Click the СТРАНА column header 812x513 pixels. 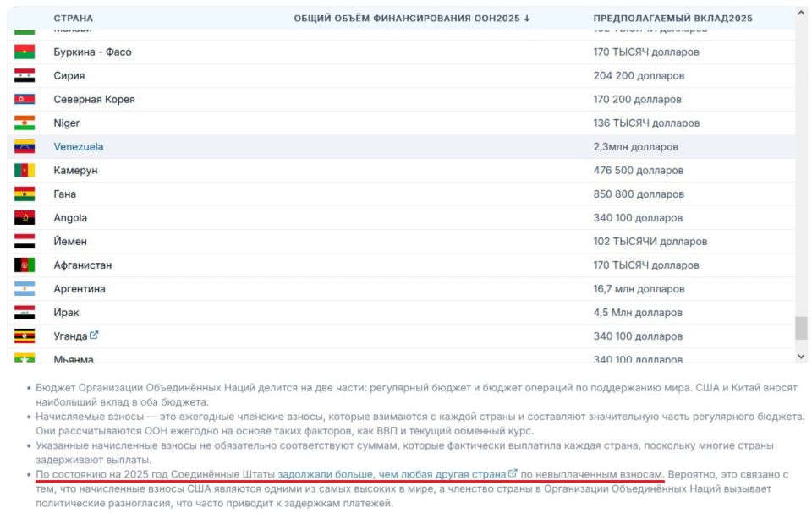pos(74,19)
